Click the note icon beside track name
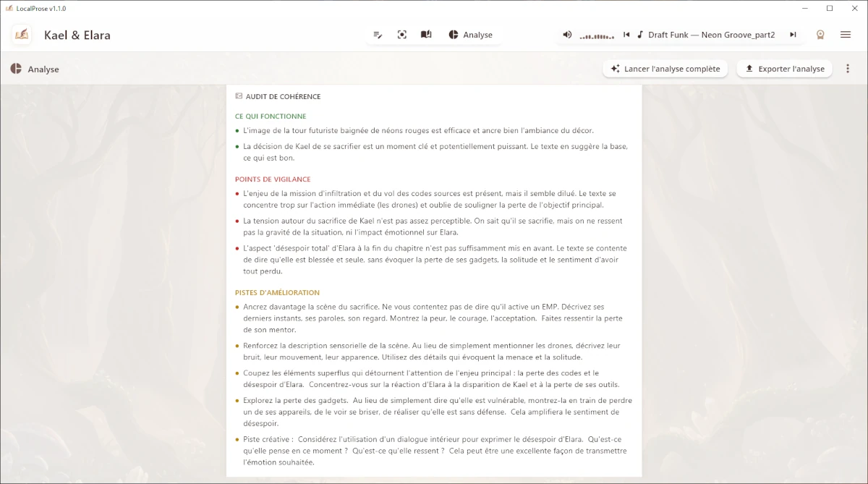The height and width of the screenshot is (484, 868). [x=640, y=35]
